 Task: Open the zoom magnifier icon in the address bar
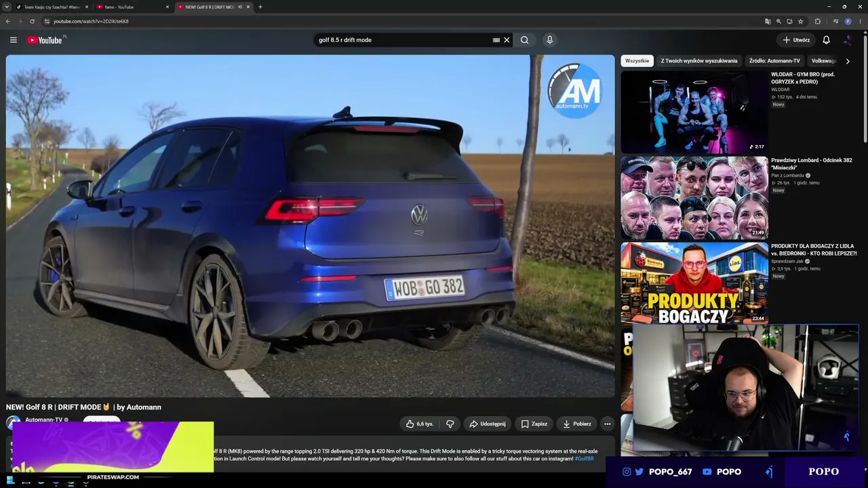[778, 21]
